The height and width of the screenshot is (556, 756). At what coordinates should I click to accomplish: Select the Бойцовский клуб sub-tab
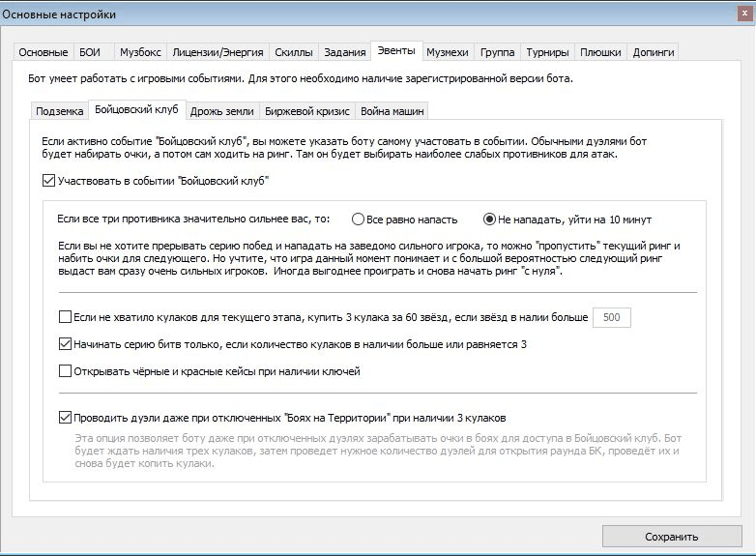[x=136, y=110]
